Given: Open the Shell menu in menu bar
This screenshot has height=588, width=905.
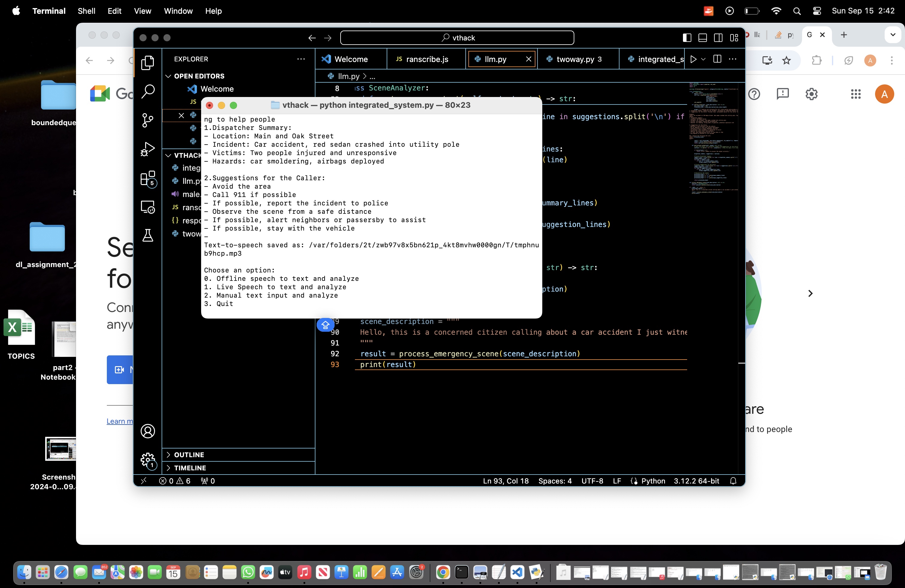Looking at the screenshot, I should (86, 11).
